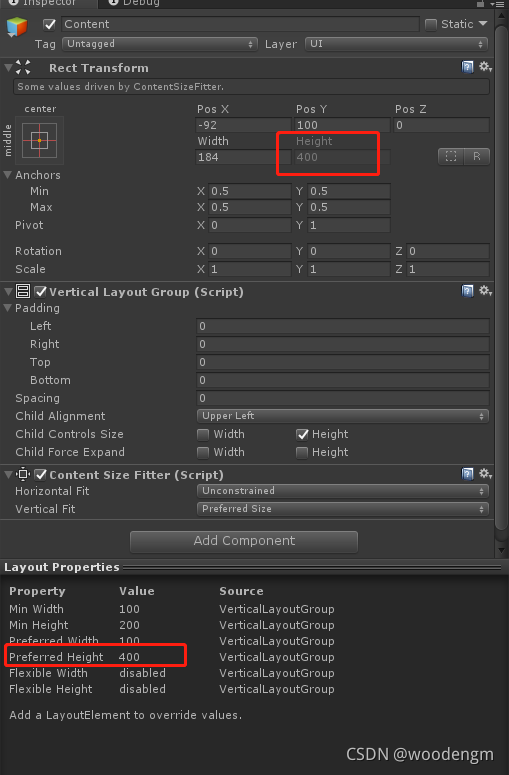Image resolution: width=509 pixels, height=775 pixels.
Task: Click the Padding Bottom field
Action: (342, 380)
